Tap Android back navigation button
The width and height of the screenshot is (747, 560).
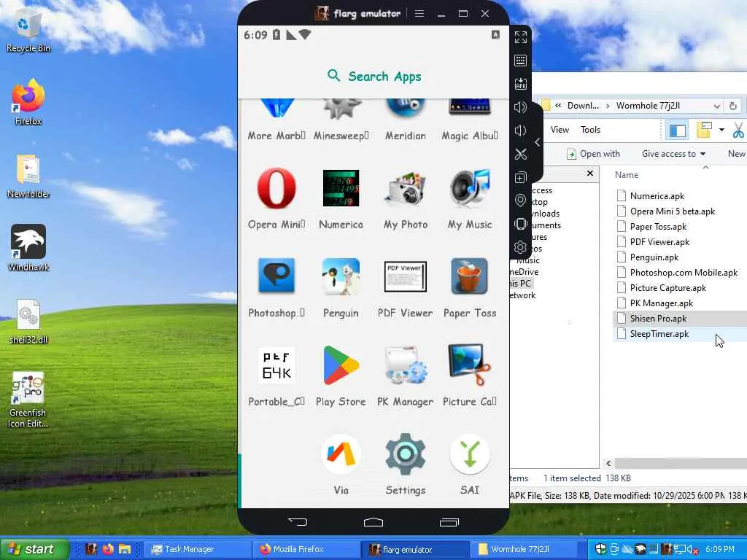click(x=298, y=522)
